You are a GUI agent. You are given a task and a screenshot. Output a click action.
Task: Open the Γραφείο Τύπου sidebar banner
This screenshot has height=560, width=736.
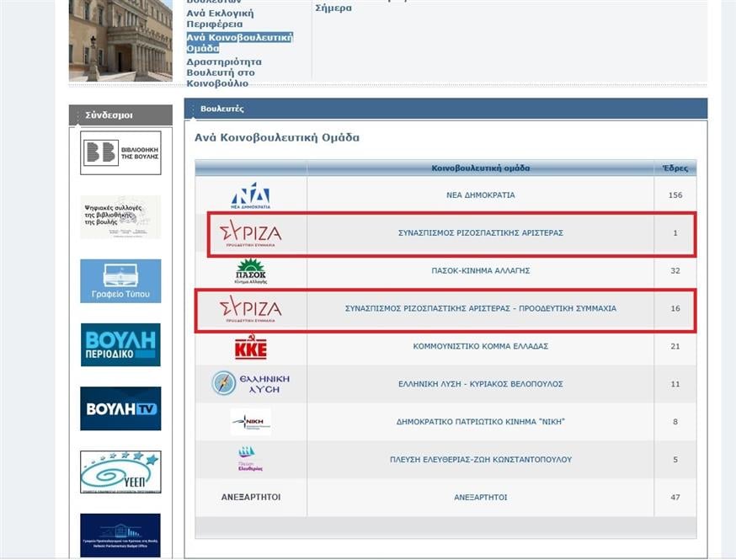[x=120, y=280]
